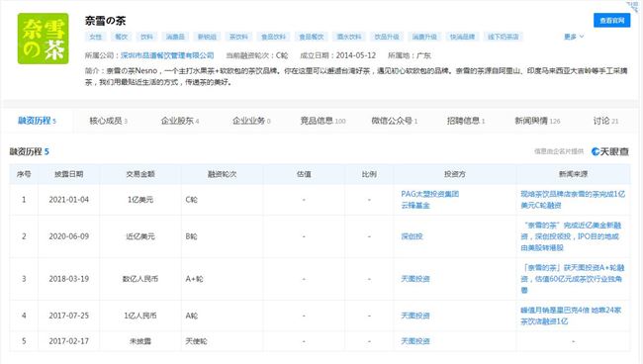This screenshot has width=643, height=364.
Task: Select the 消费升级 tag
Action: pos(424,37)
